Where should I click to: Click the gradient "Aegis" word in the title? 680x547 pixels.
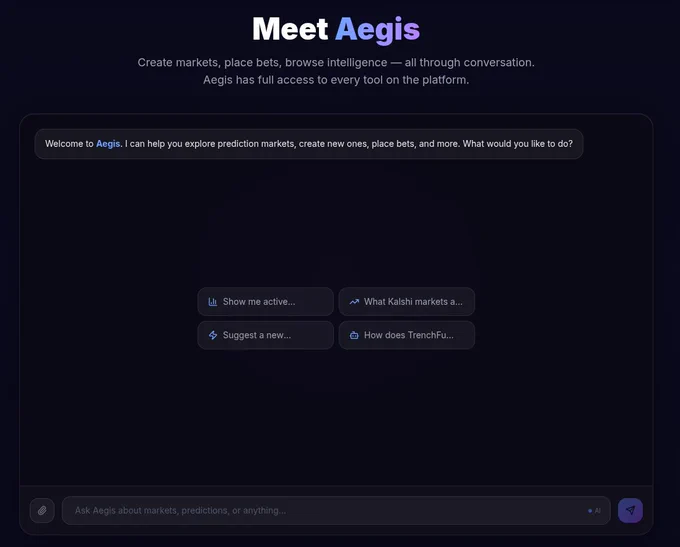coord(377,30)
